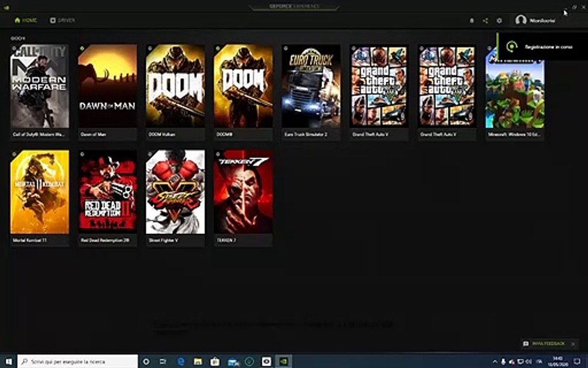Open Microsoft Store from the taskbar
This screenshot has height=368, width=588.
pyautogui.click(x=215, y=361)
